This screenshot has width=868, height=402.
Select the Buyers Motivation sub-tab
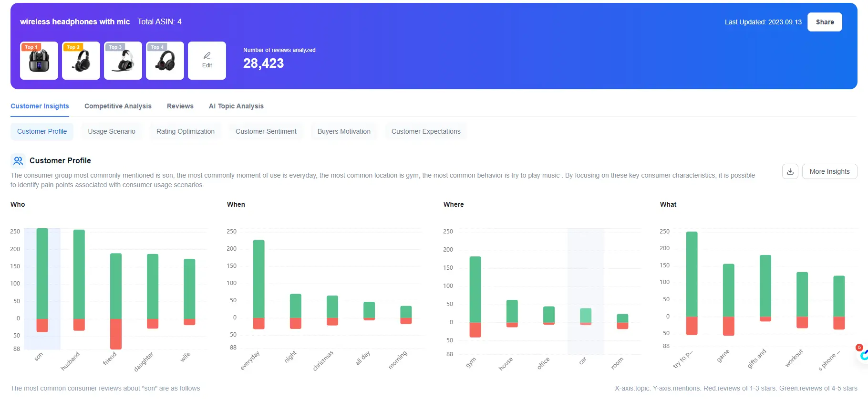[x=344, y=131]
